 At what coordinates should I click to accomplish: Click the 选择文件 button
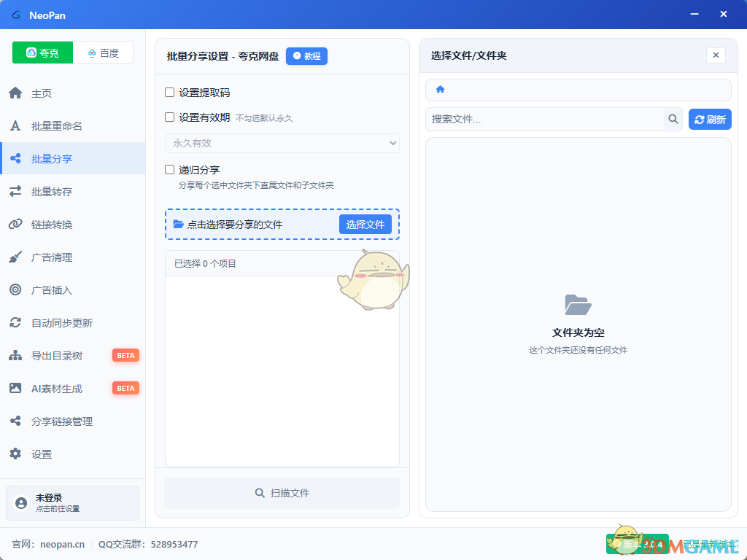(365, 225)
